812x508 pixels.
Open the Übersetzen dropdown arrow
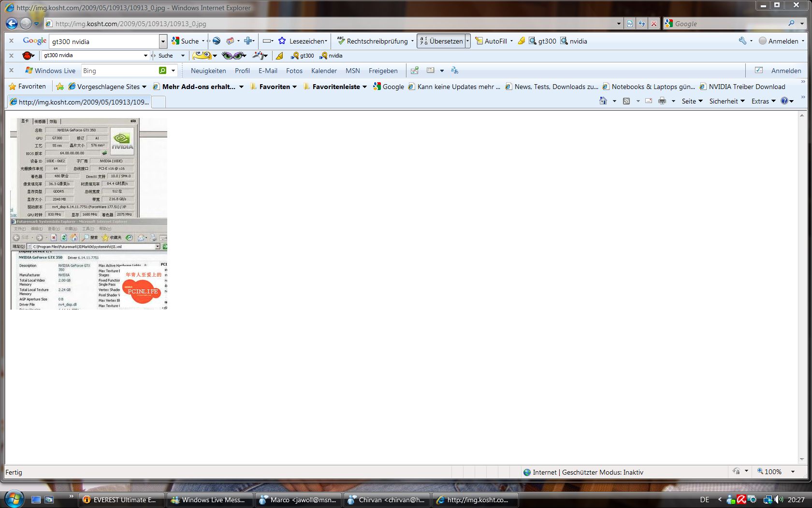[x=467, y=41]
